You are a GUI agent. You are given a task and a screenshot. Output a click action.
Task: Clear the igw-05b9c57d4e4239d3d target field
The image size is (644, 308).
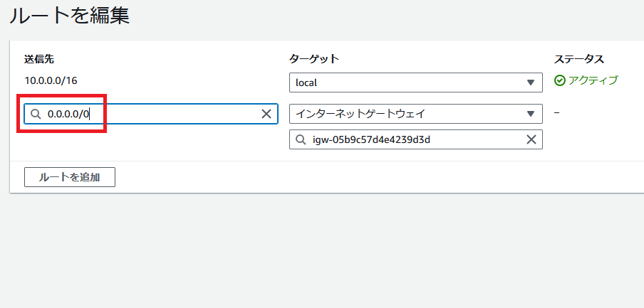531,140
